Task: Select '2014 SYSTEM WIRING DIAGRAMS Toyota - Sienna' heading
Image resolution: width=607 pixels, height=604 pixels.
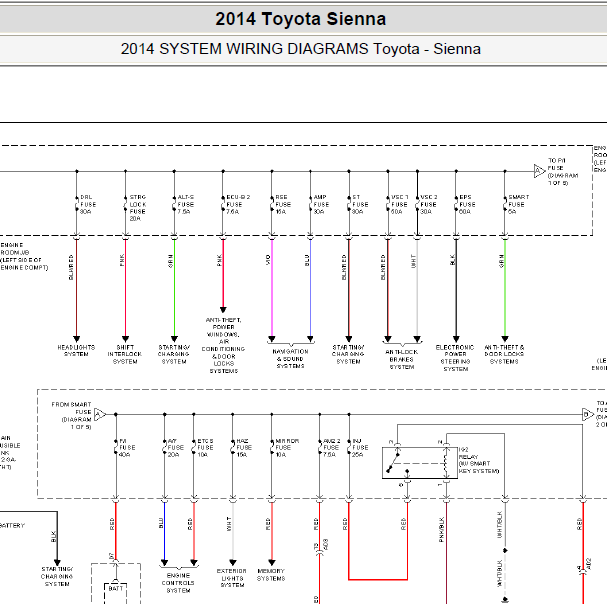Action: tap(300, 49)
